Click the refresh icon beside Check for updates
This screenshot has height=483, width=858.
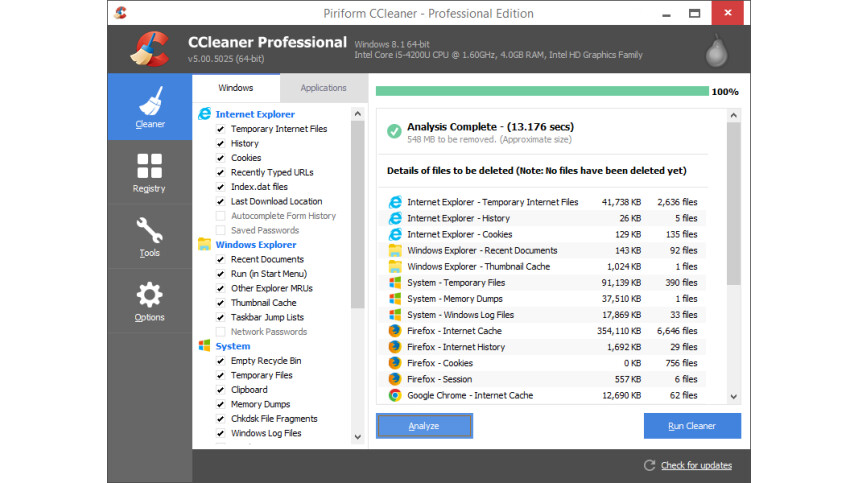point(649,465)
